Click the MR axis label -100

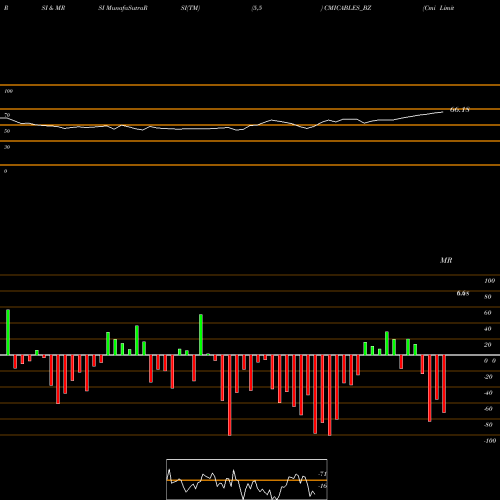pyautogui.click(x=490, y=441)
